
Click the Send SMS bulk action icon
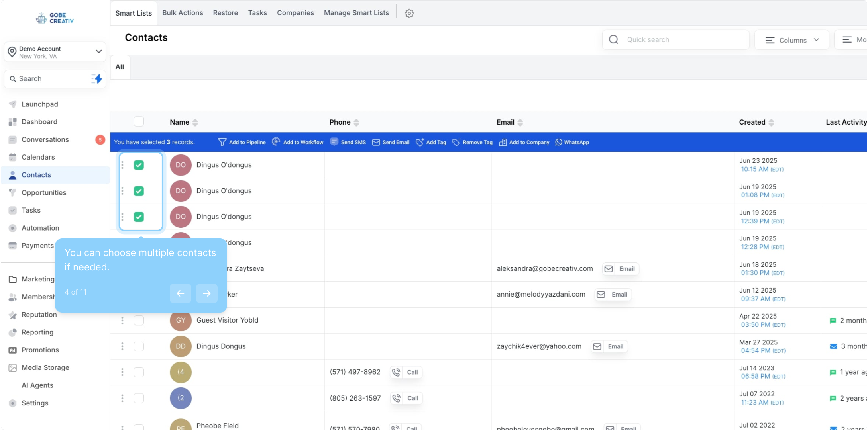coord(334,142)
